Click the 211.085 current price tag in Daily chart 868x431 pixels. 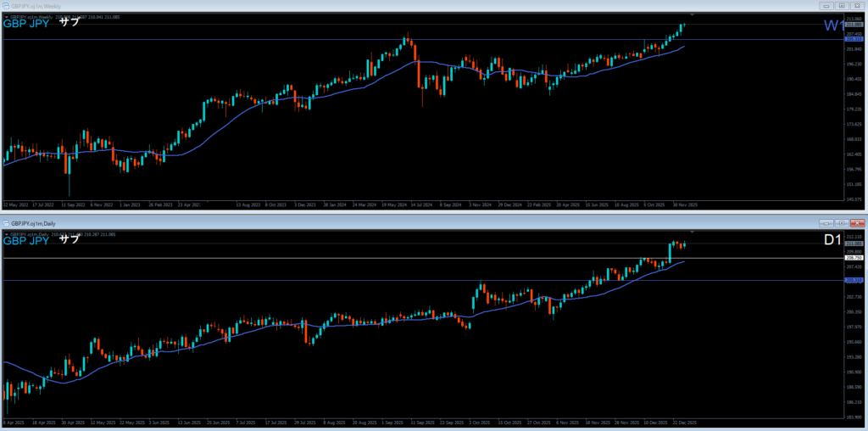(x=854, y=243)
